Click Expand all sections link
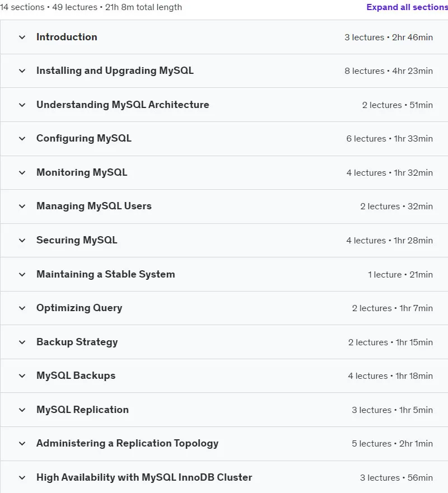 click(407, 7)
